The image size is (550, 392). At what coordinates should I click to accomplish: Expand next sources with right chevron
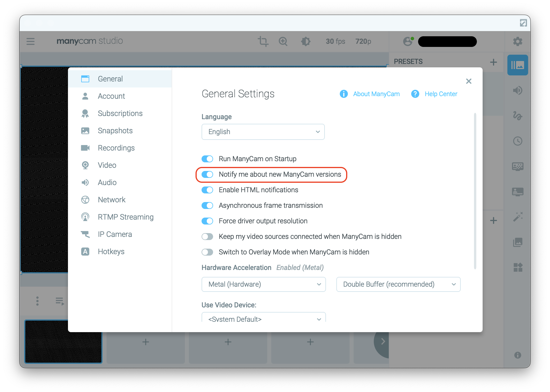pos(383,342)
